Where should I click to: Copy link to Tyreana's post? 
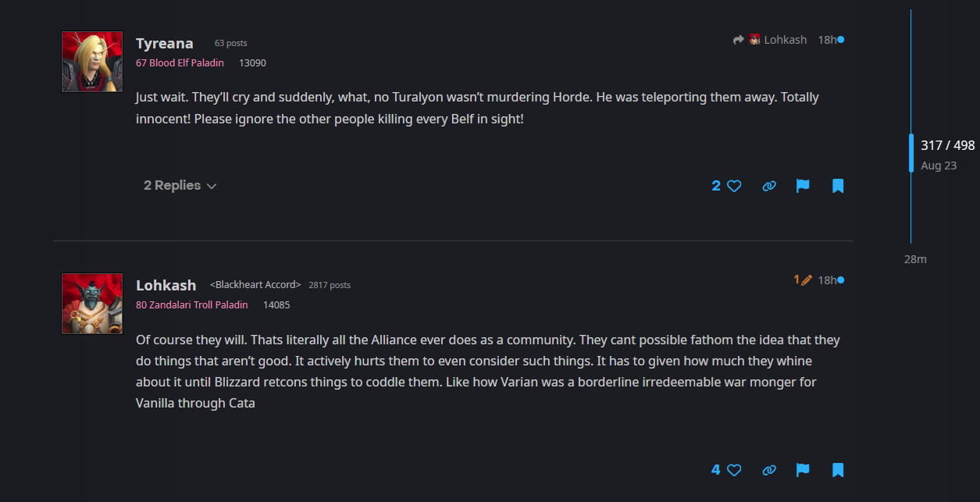coord(769,186)
